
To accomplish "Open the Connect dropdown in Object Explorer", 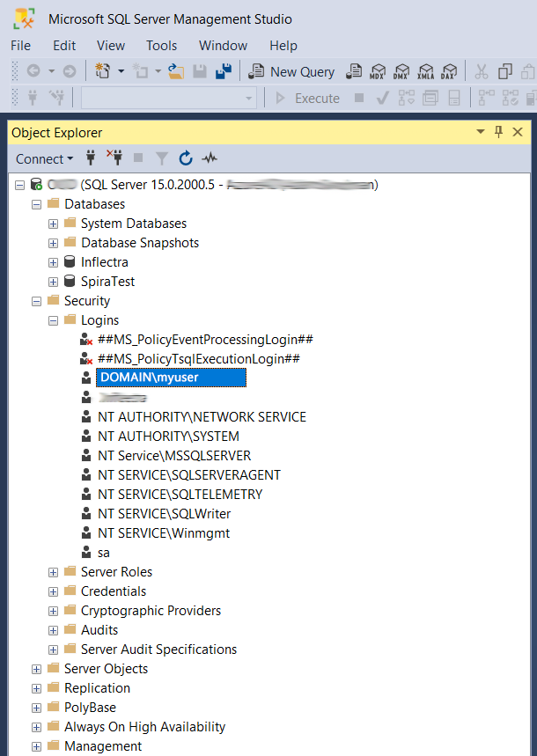I will pos(44,158).
